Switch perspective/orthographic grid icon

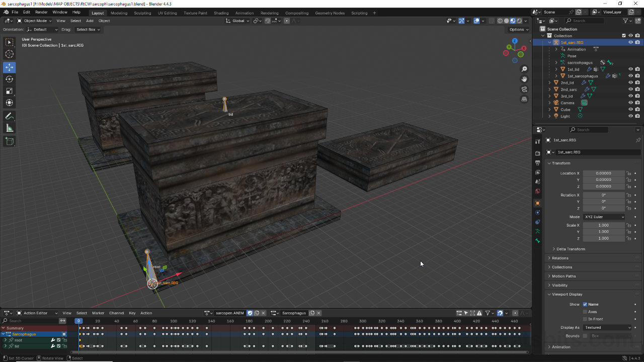[x=524, y=100]
